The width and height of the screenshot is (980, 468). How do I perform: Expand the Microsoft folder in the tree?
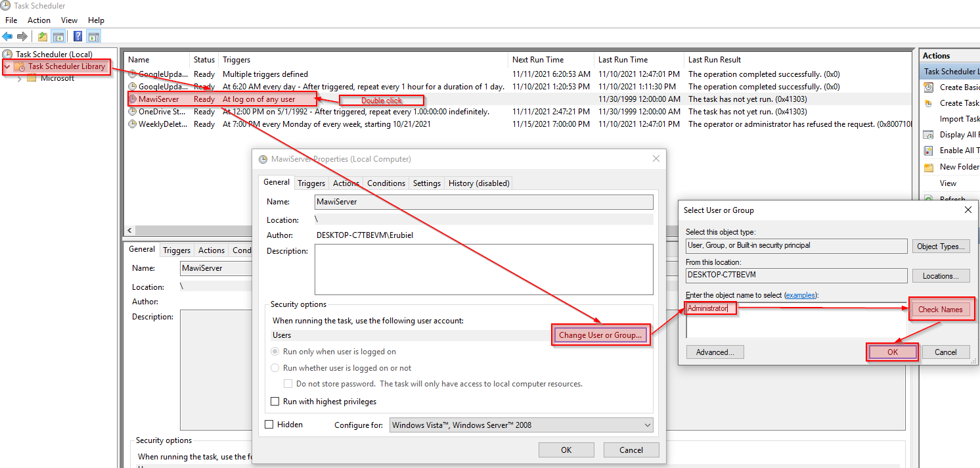[x=19, y=79]
